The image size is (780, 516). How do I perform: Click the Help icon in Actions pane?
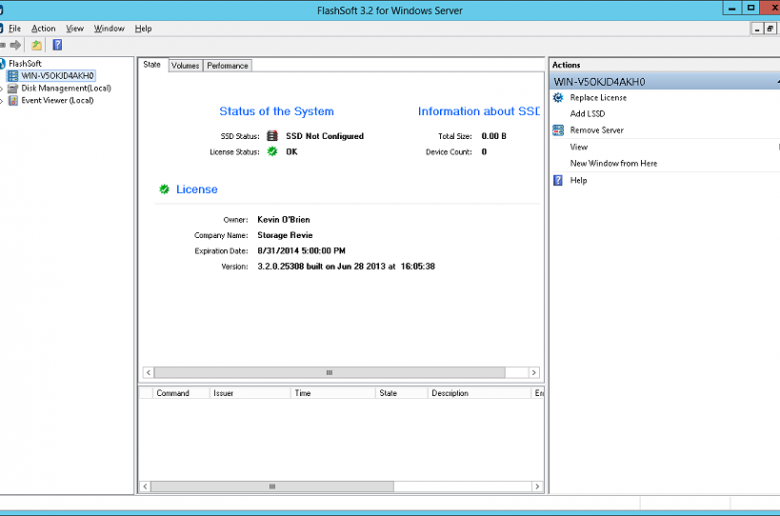(x=558, y=180)
